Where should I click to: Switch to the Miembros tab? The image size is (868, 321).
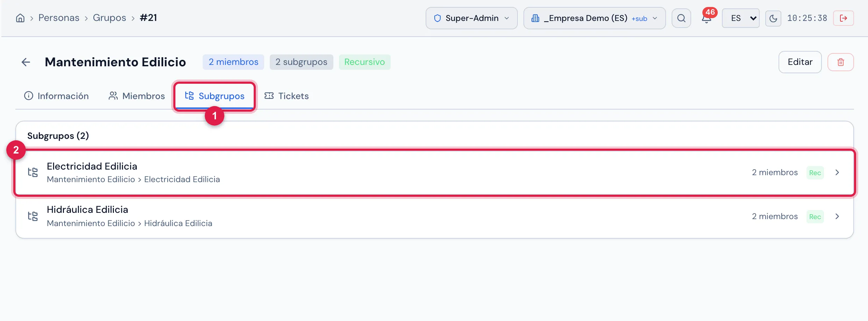click(x=137, y=96)
